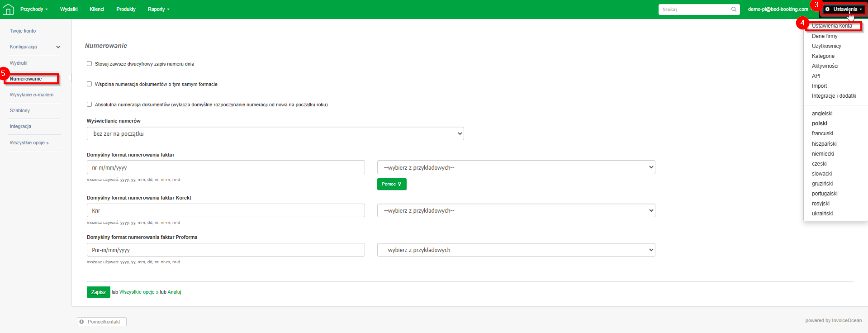This screenshot has height=333, width=868.
Task: Toggle Absolutna numeracja dokumentów checkbox
Action: pyautogui.click(x=90, y=105)
